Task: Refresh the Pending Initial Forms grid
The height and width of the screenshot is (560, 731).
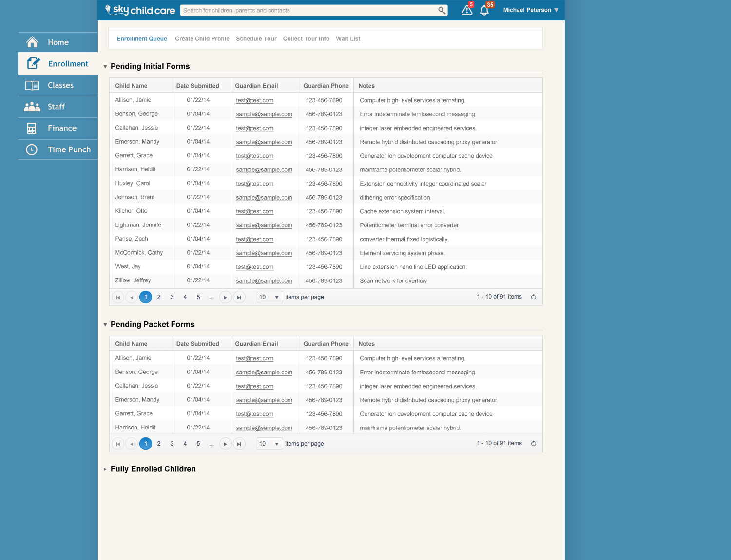Action: 534,297
